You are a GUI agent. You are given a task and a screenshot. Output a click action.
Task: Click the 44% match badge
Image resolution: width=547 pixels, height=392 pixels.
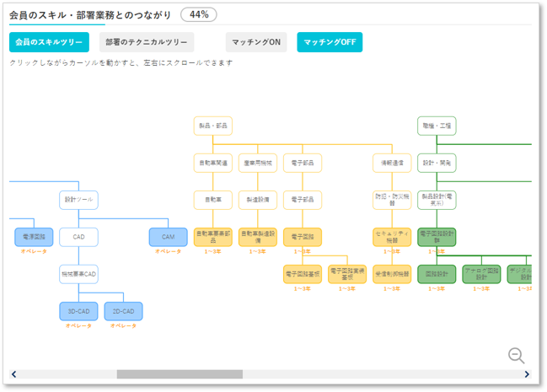[x=199, y=14]
